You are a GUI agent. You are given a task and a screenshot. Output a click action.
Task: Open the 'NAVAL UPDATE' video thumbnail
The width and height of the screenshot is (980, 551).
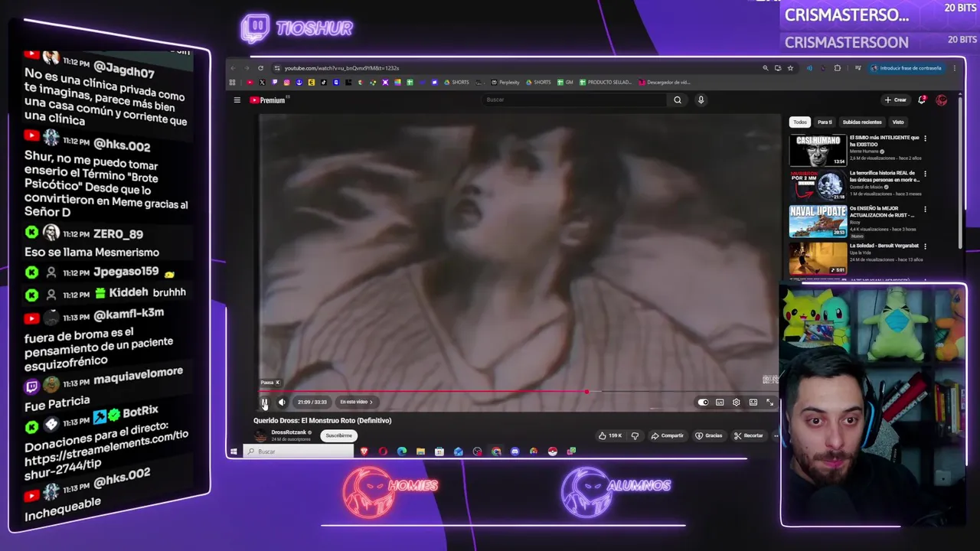(818, 221)
